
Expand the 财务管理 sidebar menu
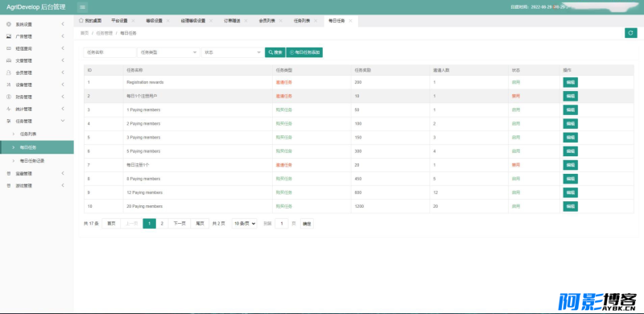tap(63, 97)
